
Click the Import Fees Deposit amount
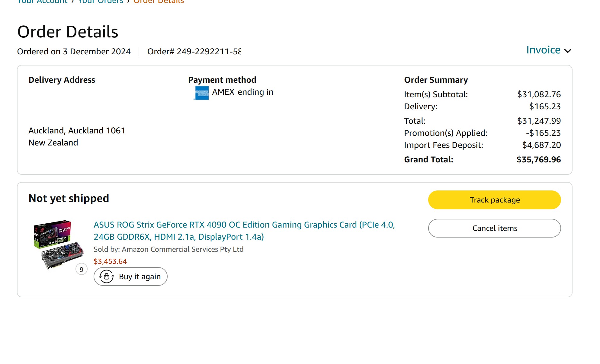click(x=541, y=145)
